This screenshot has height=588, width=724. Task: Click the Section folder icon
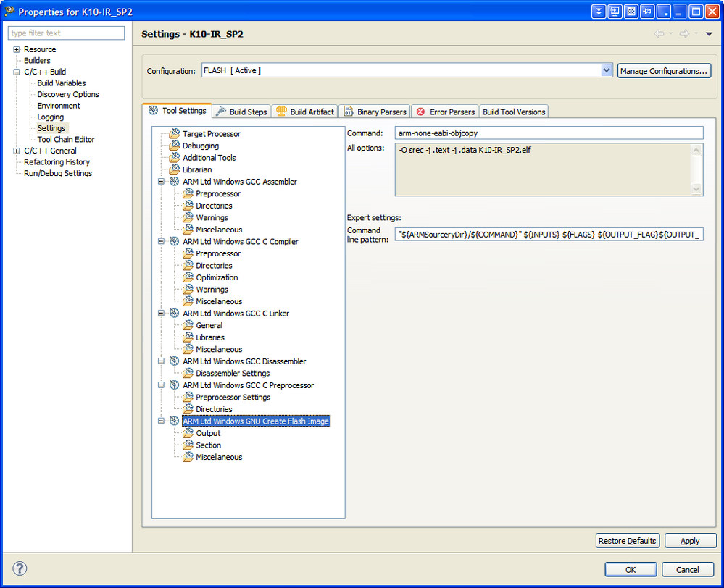coord(188,445)
